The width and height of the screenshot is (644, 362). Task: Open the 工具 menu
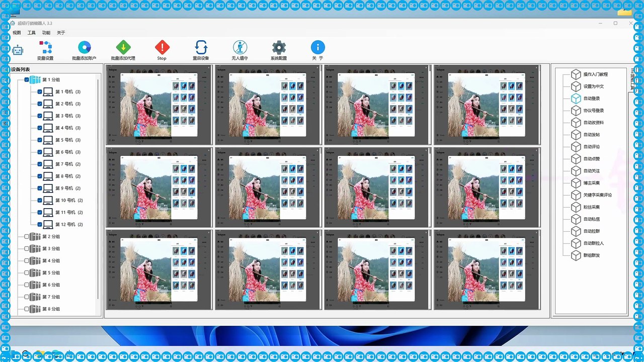[31, 33]
